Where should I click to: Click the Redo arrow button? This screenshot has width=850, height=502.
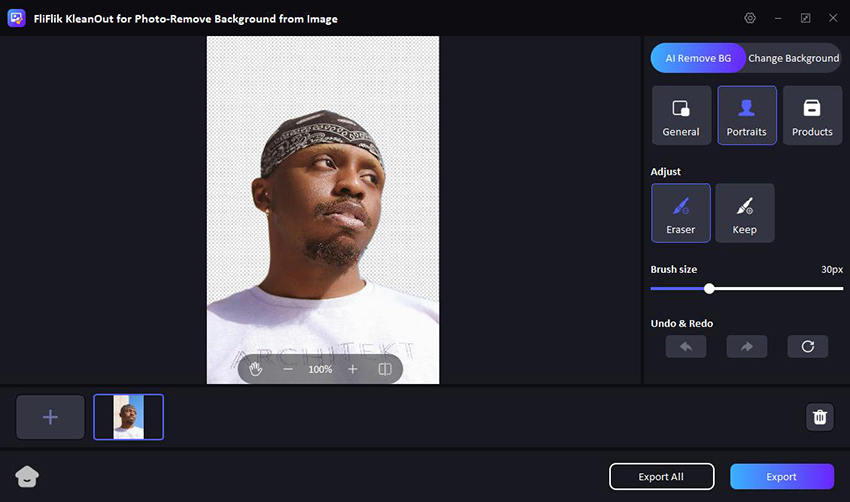click(747, 346)
